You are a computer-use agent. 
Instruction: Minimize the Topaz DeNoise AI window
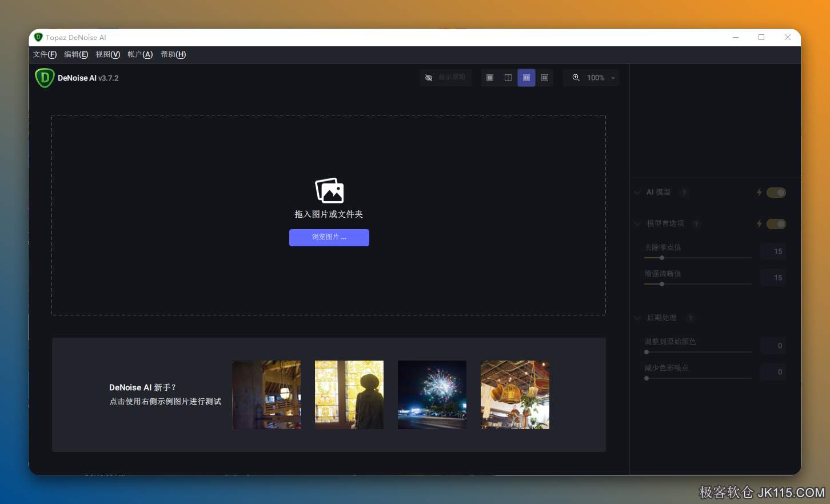[x=736, y=37]
